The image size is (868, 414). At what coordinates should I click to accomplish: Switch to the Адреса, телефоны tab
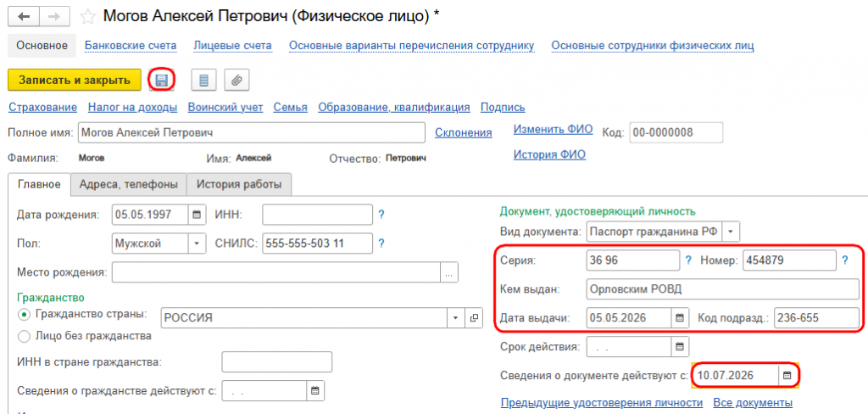(129, 185)
